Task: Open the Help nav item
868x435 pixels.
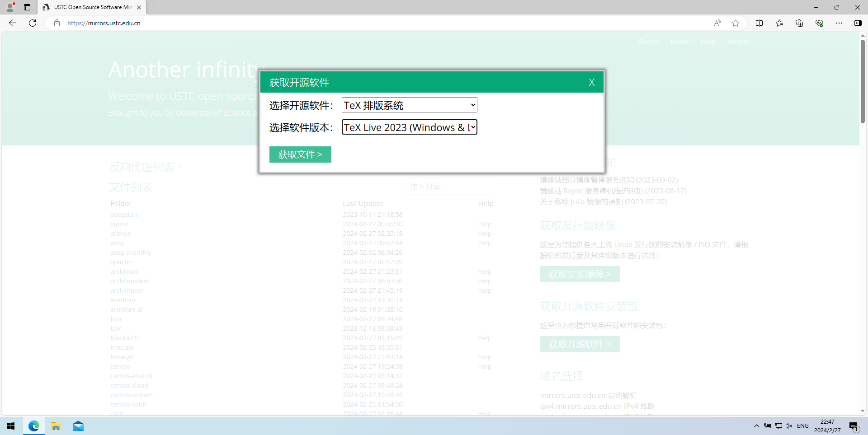Action: [708, 42]
